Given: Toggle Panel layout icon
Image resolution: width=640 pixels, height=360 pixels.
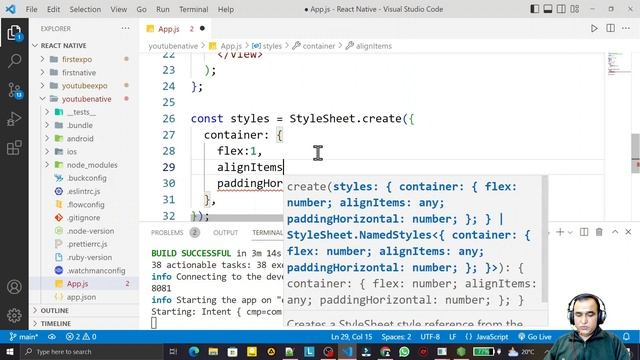Looking at the screenshot, I should point(548,9).
